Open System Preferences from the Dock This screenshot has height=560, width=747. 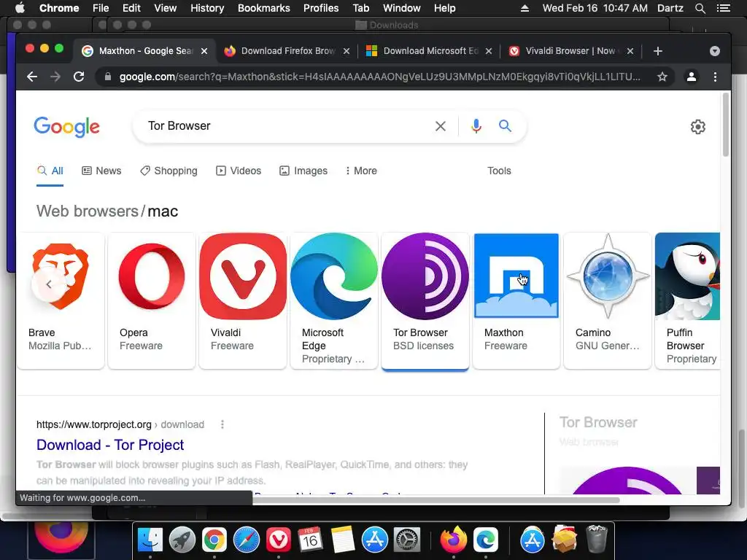(406, 540)
